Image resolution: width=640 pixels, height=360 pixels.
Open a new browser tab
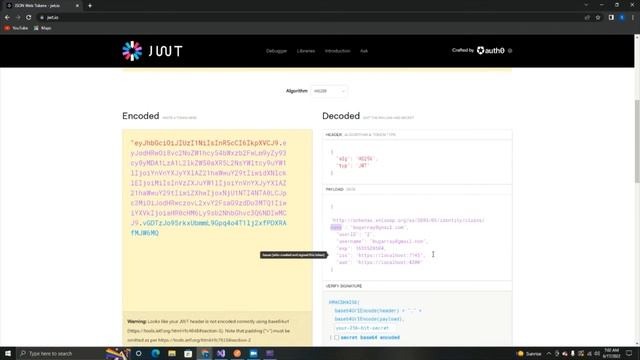pyautogui.click(x=90, y=6)
